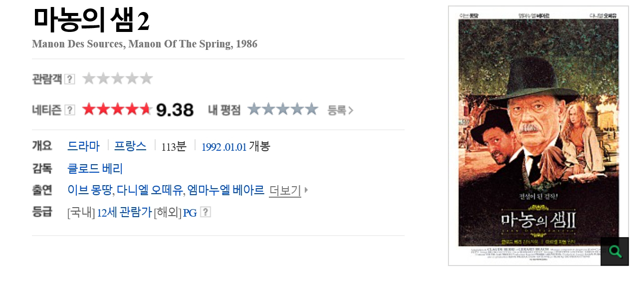Select actor 다니엘 오떼유

149,190
